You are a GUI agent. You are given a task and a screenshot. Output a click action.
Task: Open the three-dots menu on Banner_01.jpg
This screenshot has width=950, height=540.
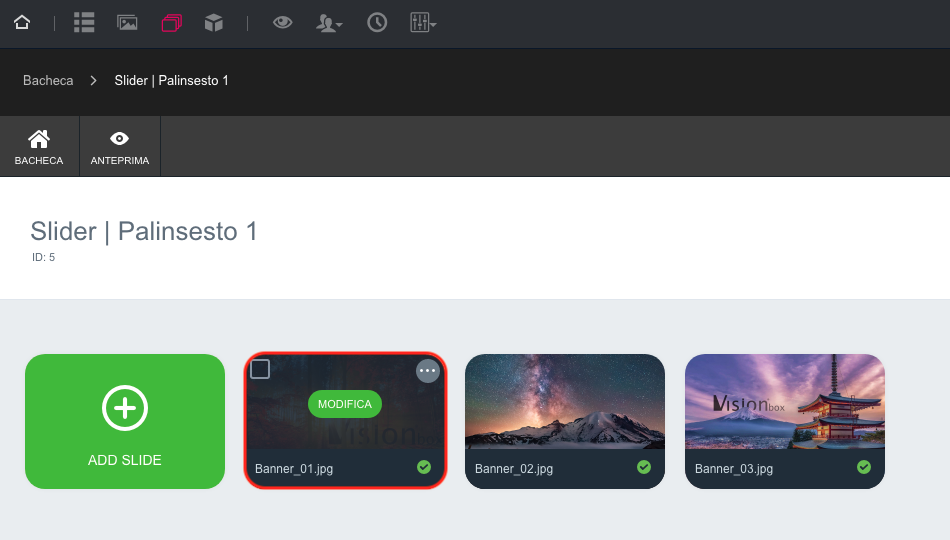pyautogui.click(x=428, y=371)
